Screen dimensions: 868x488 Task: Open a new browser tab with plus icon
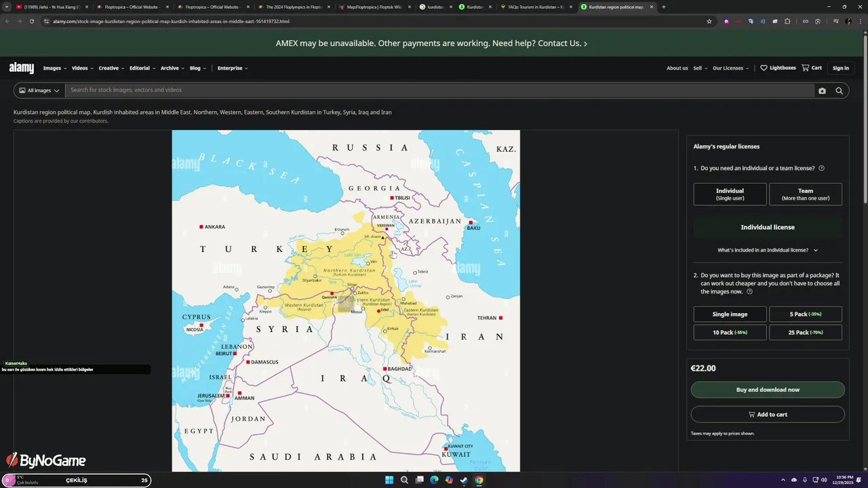pyautogui.click(x=663, y=7)
